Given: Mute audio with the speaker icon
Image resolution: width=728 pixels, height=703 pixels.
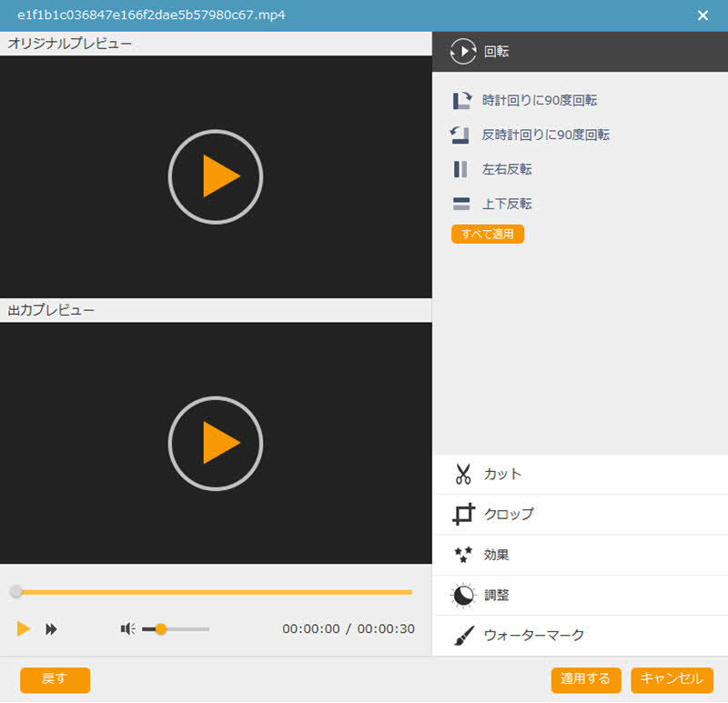Looking at the screenshot, I should [128, 628].
